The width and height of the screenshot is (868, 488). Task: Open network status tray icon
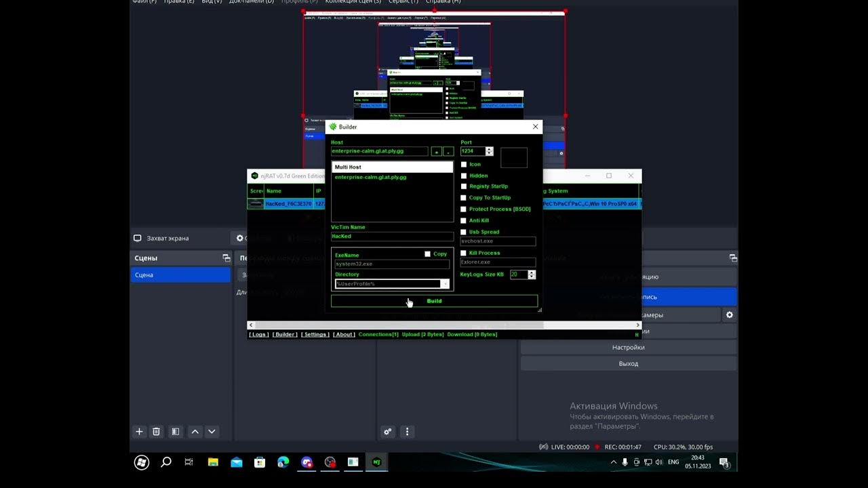(x=648, y=462)
